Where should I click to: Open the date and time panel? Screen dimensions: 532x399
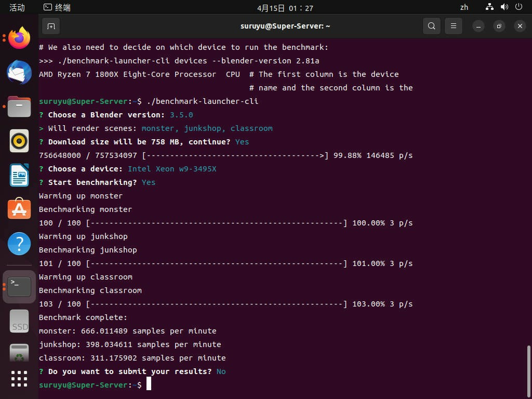point(285,8)
